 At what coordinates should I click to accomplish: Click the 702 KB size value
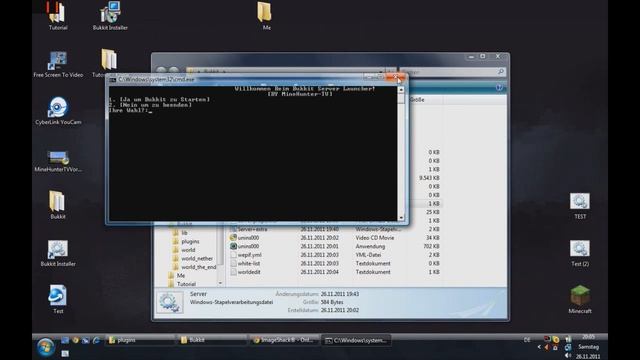coord(431,246)
